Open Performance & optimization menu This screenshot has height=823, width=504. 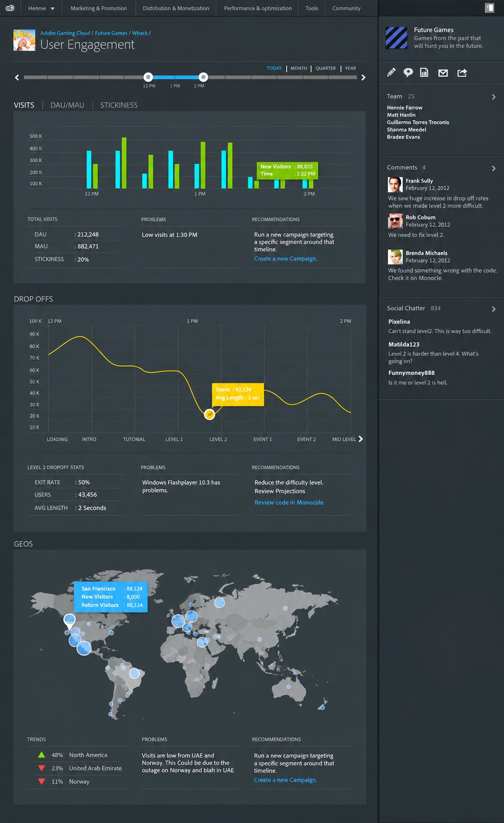click(258, 8)
